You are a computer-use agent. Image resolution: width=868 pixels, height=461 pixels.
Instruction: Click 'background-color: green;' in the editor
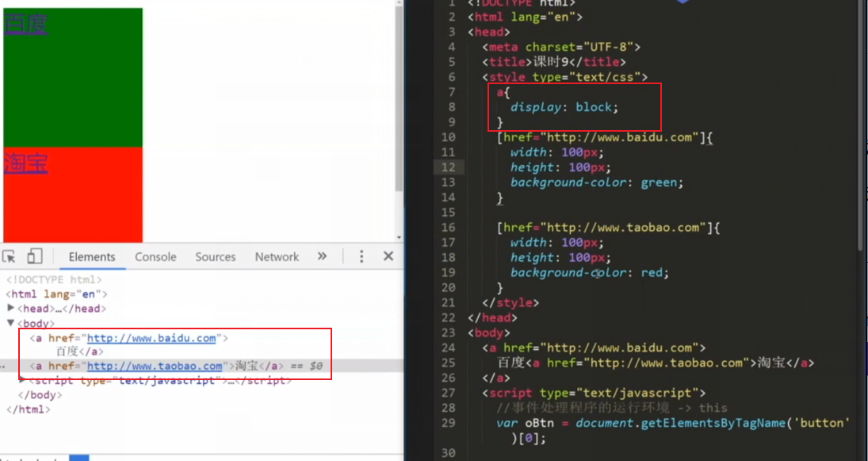click(597, 182)
